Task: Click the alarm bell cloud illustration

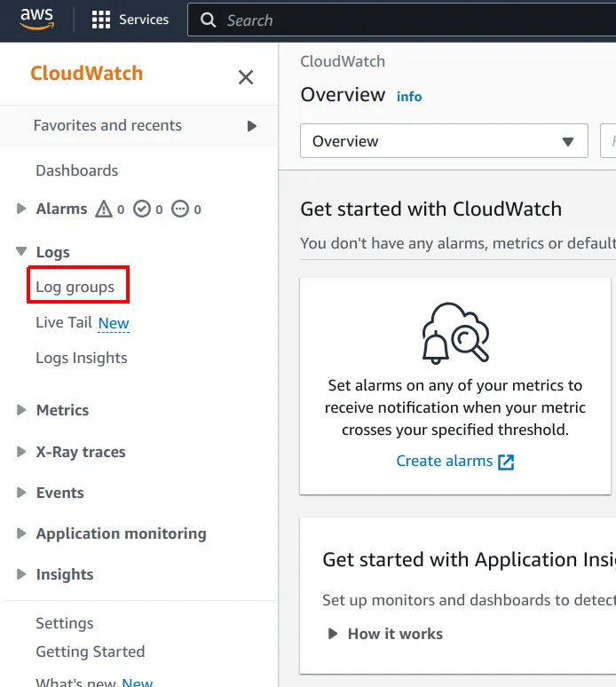Action: pyautogui.click(x=455, y=333)
